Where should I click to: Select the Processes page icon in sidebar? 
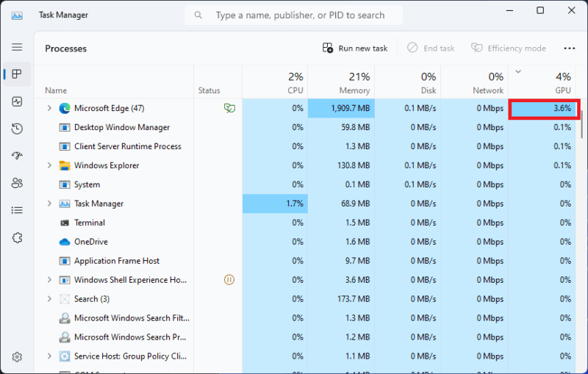tap(17, 74)
